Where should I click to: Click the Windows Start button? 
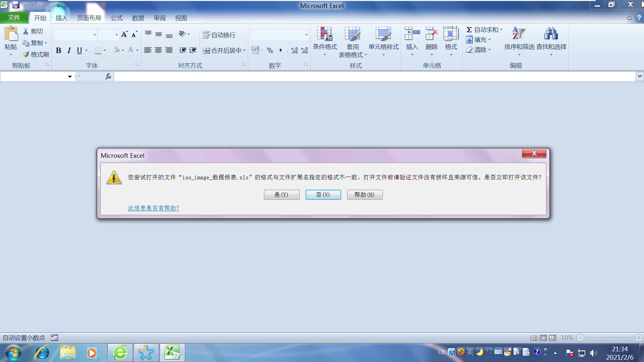(x=13, y=353)
